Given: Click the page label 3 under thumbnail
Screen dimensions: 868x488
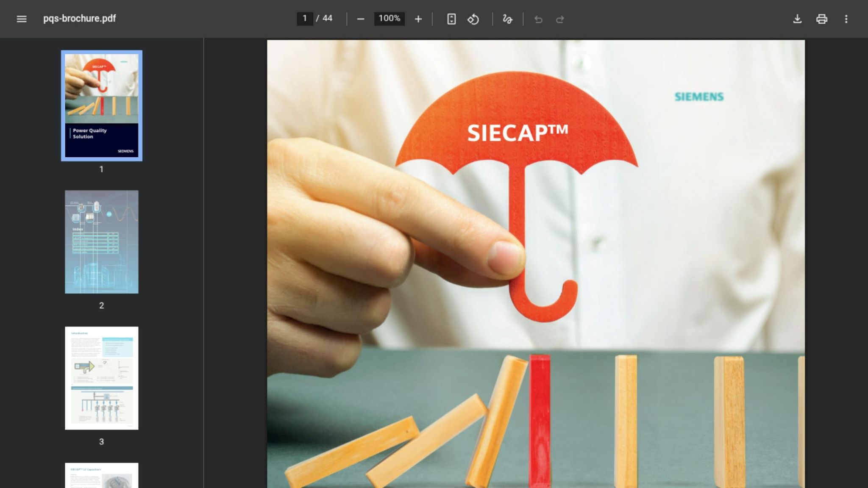Looking at the screenshot, I should coord(102,442).
